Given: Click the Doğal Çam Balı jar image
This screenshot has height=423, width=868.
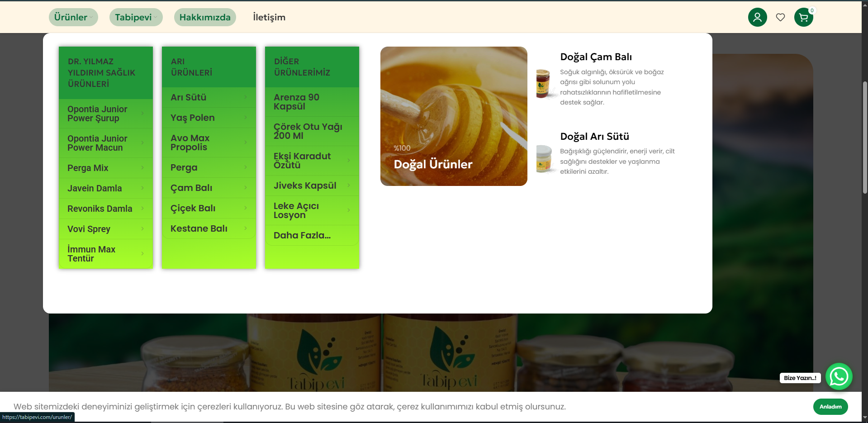Looking at the screenshot, I should 543,84.
